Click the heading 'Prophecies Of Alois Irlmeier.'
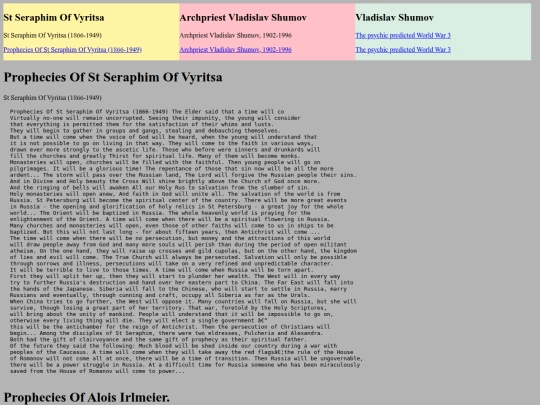 86,397
